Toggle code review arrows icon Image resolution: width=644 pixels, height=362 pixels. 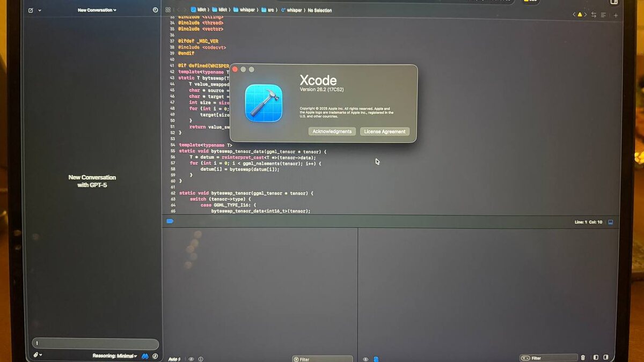(594, 15)
